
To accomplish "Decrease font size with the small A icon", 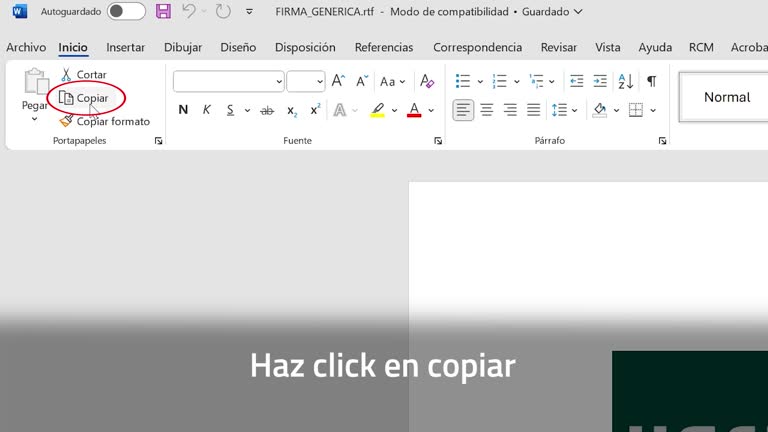I will pyautogui.click(x=362, y=81).
